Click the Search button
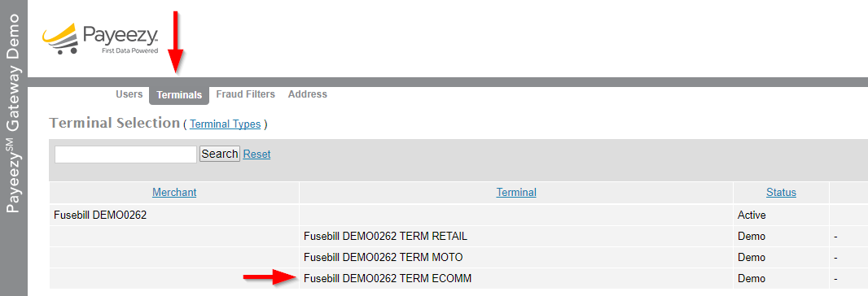 point(220,154)
